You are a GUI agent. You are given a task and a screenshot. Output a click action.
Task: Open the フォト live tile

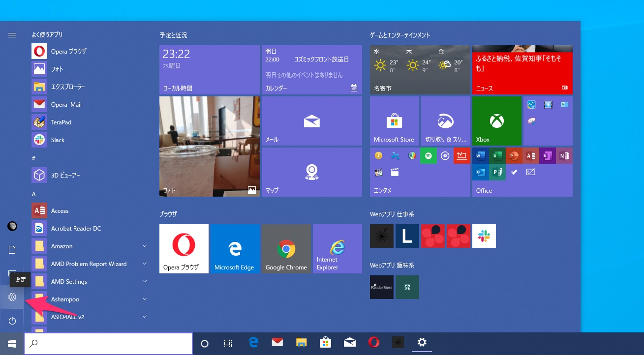click(210, 147)
